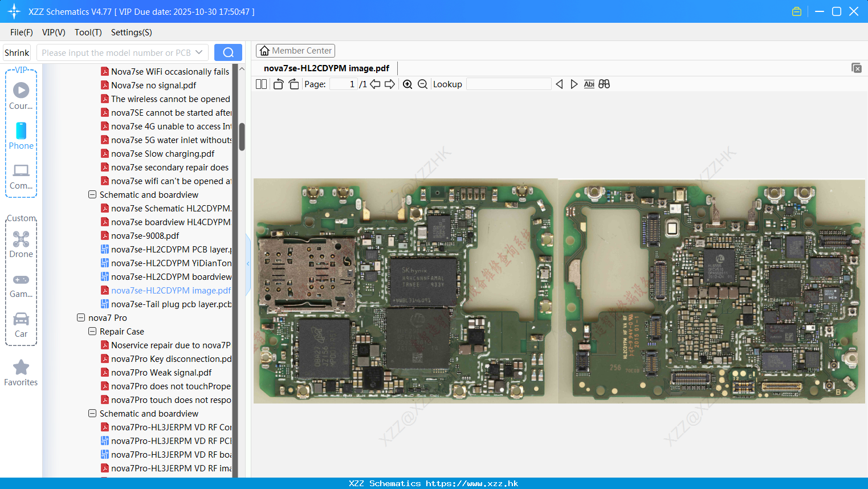Rotate page clockwise
Image resolution: width=868 pixels, height=489 pixels.
pos(294,84)
